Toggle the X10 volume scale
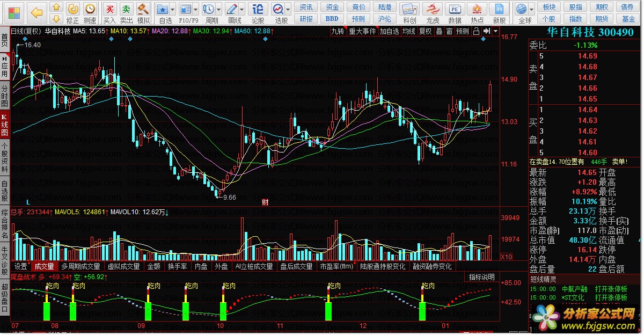Image resolution: width=644 pixels, height=335 pixels. tap(506, 257)
